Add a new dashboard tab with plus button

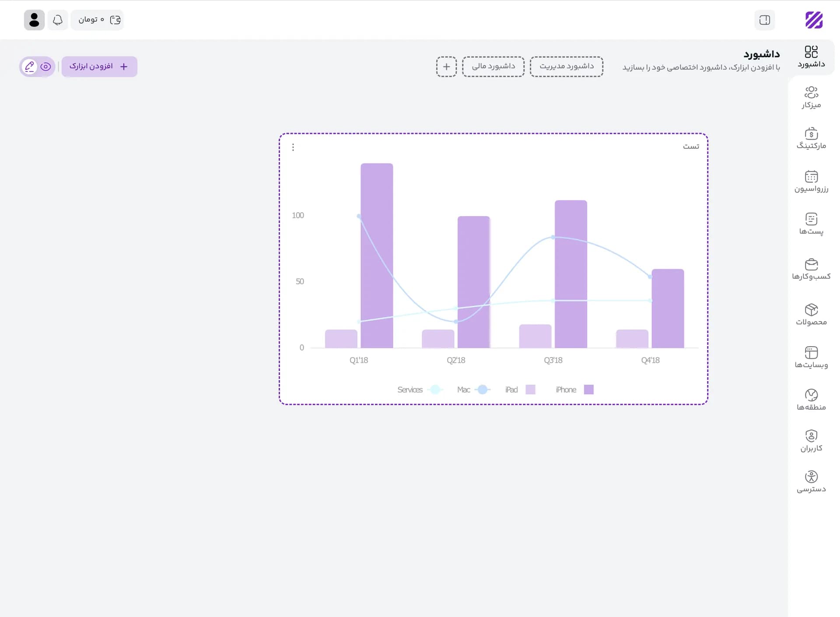tap(446, 67)
